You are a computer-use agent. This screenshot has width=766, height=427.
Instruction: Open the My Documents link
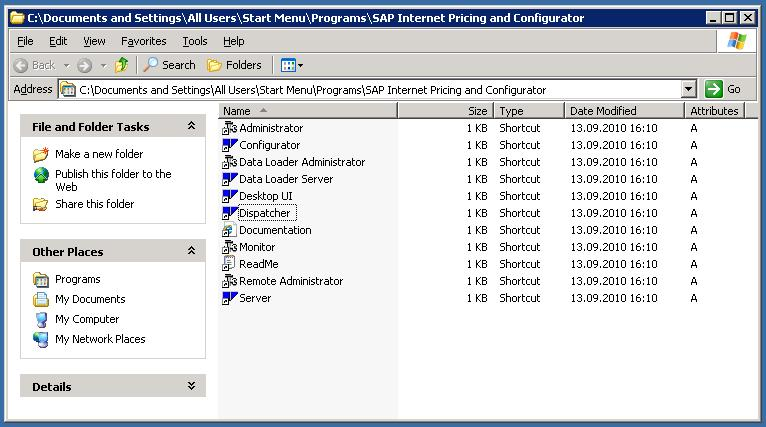click(90, 299)
